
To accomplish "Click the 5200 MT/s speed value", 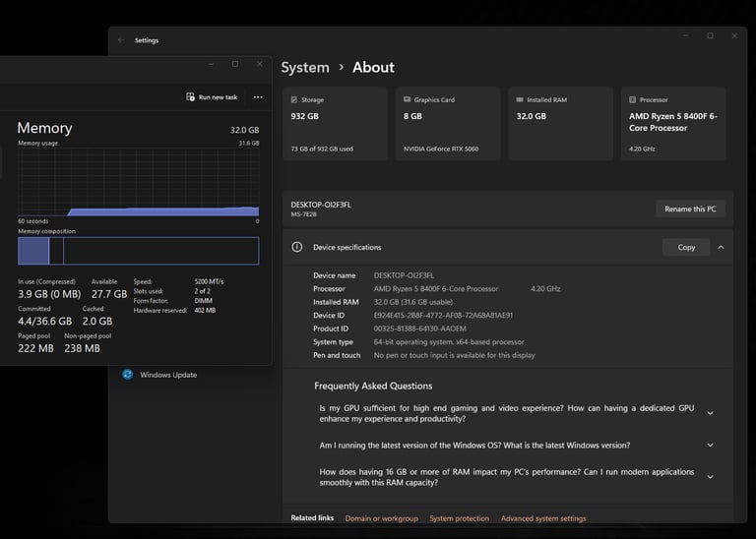I will [209, 281].
